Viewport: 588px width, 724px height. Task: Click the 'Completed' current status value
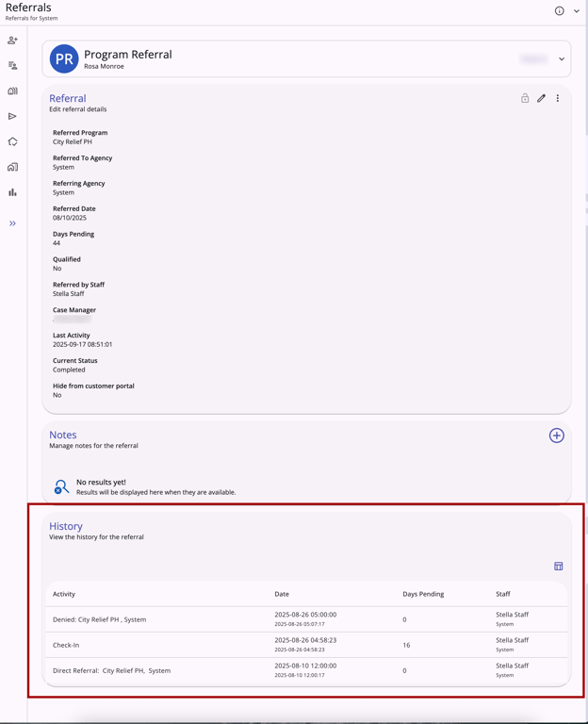coord(69,370)
